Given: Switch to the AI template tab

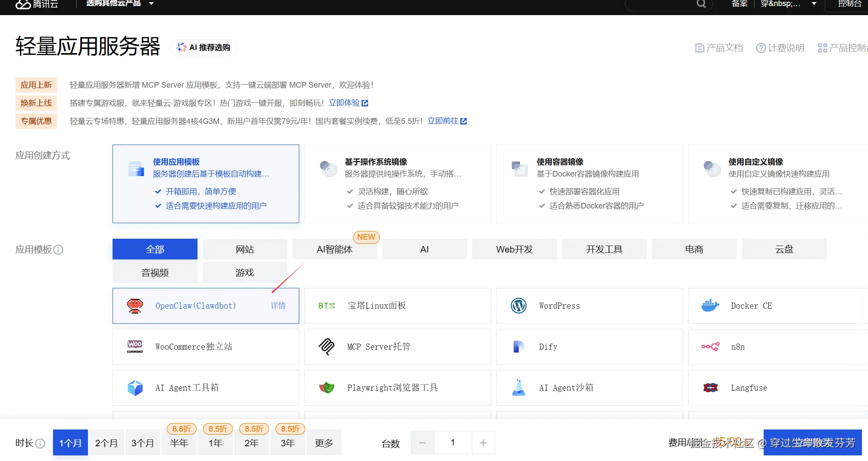Looking at the screenshot, I should click(x=425, y=249).
